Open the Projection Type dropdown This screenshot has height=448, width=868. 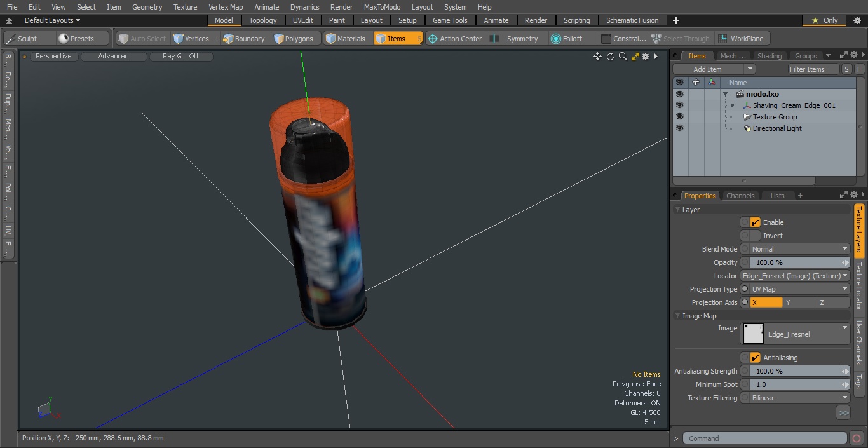pos(799,289)
